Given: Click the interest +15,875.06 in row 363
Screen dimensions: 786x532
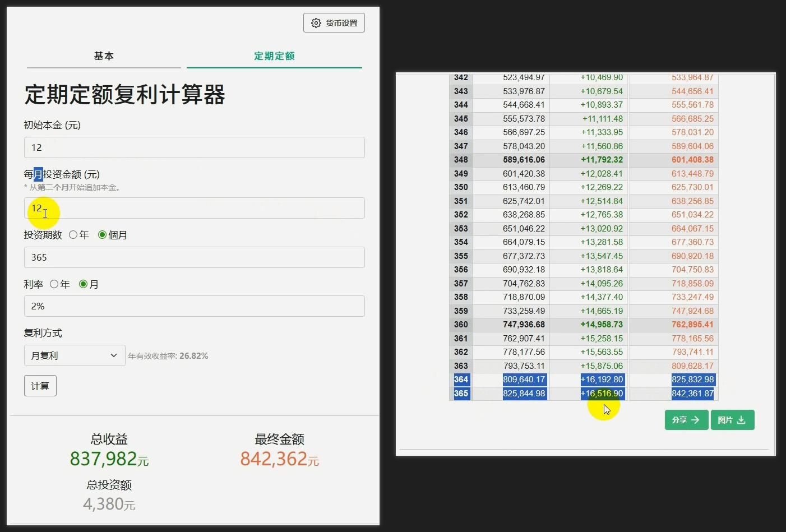Looking at the screenshot, I should (602, 366).
